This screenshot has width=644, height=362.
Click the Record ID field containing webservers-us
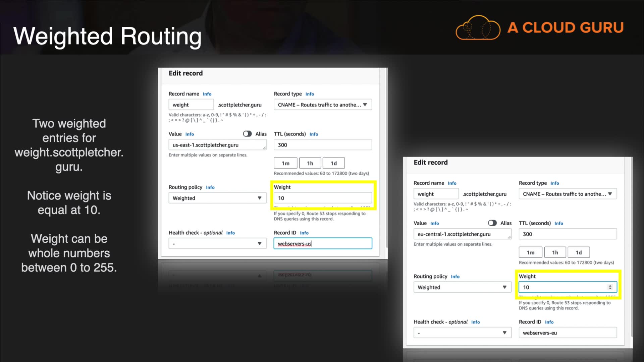[322, 244]
